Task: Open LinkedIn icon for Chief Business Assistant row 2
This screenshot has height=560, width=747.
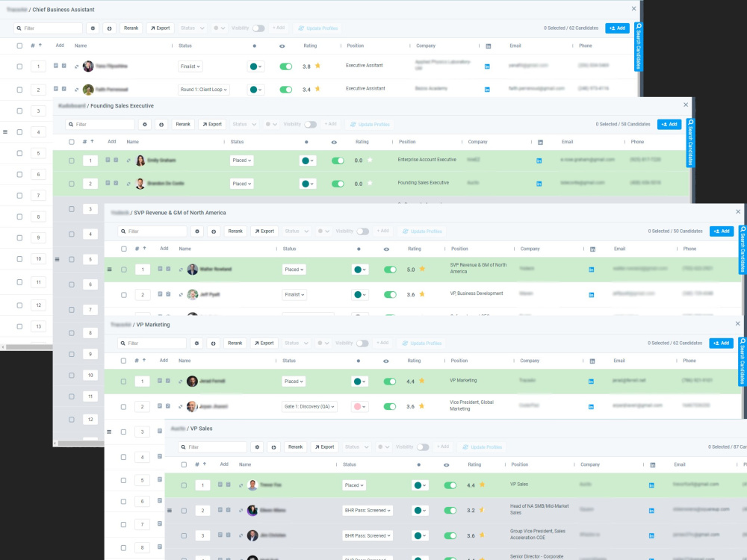Action: pos(487,89)
